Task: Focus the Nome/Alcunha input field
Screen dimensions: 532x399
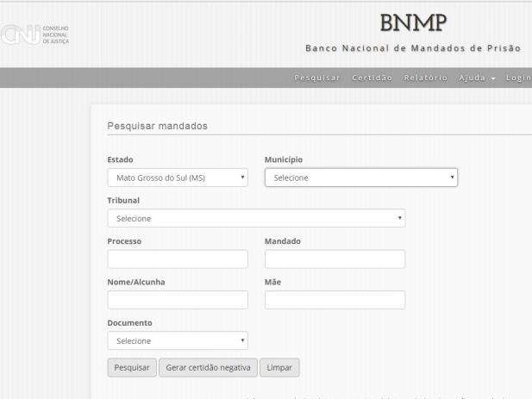Action: click(x=178, y=300)
